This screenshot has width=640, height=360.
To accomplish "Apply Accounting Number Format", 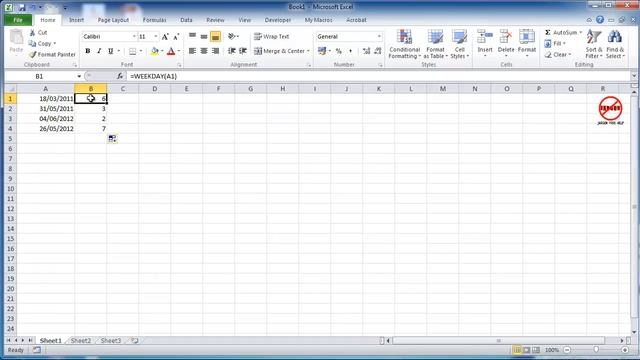I will coord(322,51).
